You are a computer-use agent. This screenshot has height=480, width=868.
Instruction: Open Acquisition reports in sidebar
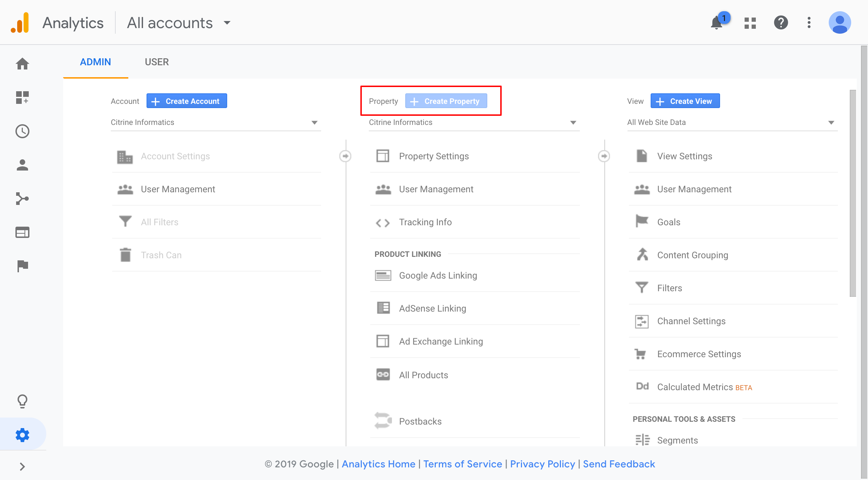(22, 199)
